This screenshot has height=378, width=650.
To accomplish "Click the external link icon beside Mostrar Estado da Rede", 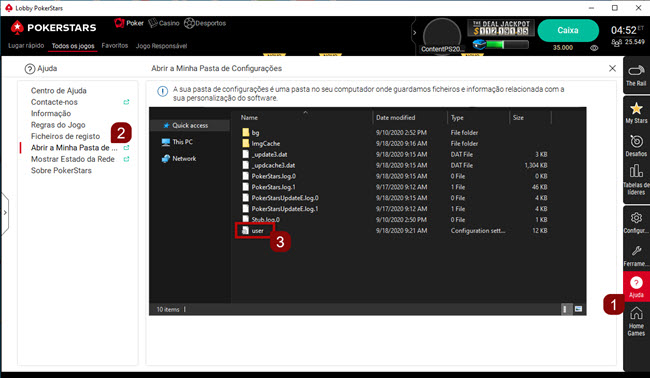I will point(126,159).
